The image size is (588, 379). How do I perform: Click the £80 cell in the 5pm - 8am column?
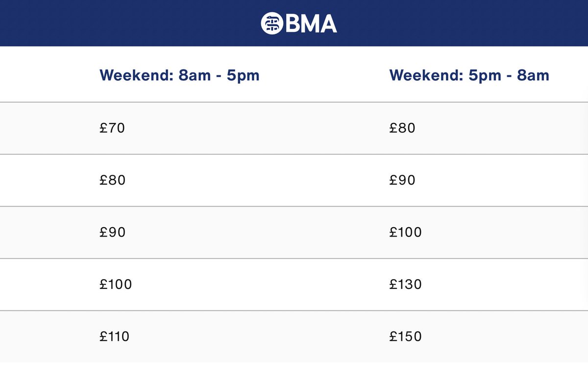pos(402,128)
